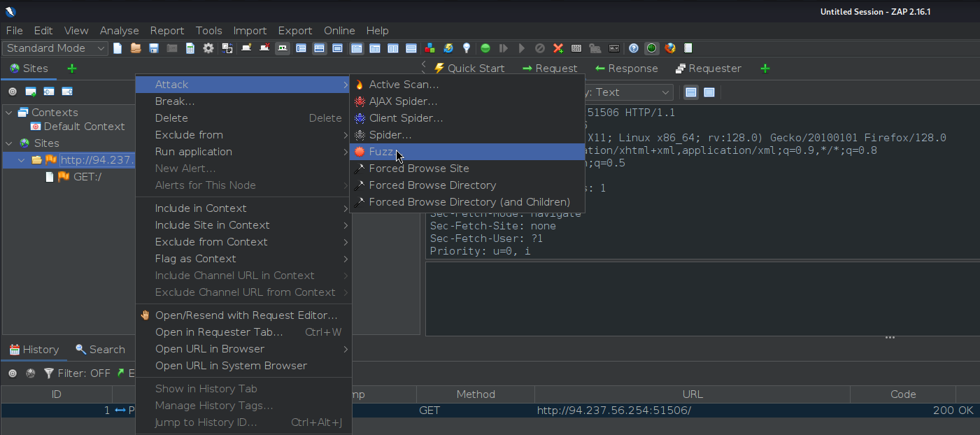Click Open/Resend with Request Editor
980x435 pixels.
(x=246, y=315)
